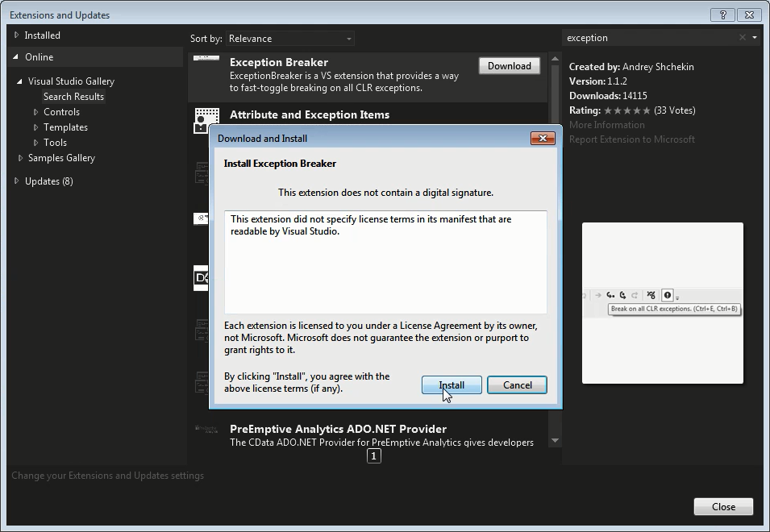770x532 pixels.
Task: Select the Controls tree item
Action: pyautogui.click(x=61, y=112)
